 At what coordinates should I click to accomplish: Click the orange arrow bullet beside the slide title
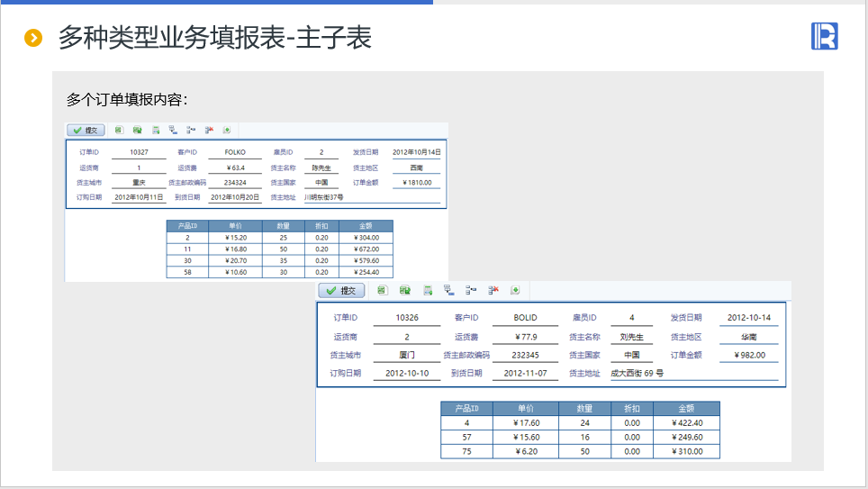[x=33, y=38]
